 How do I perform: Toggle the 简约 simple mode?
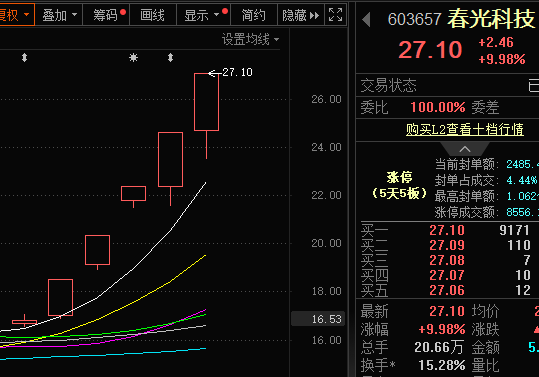coord(254,15)
